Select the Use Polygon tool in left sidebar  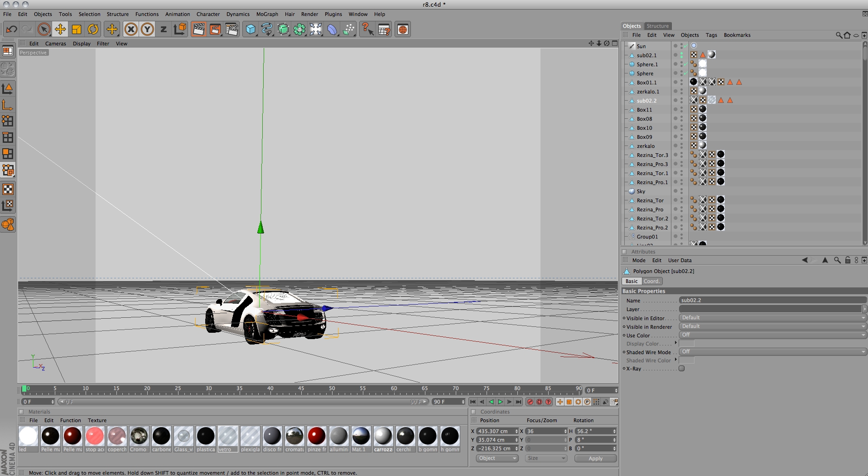pos(8,154)
